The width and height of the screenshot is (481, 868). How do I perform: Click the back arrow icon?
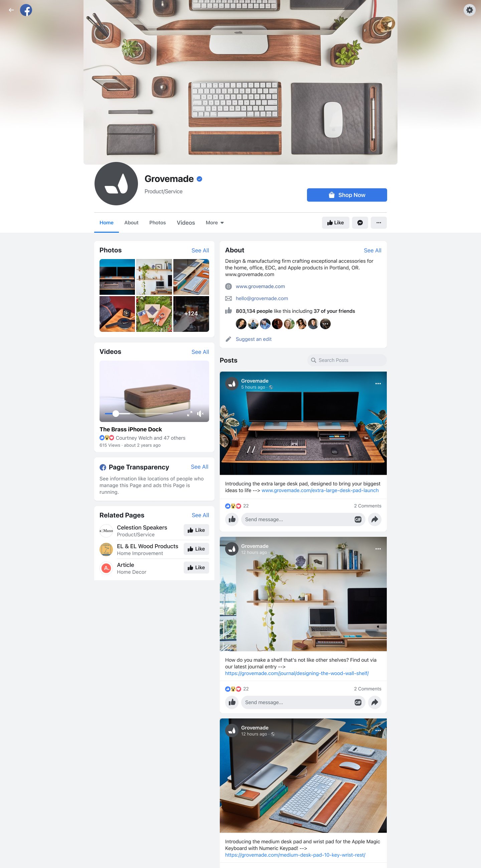11,10
